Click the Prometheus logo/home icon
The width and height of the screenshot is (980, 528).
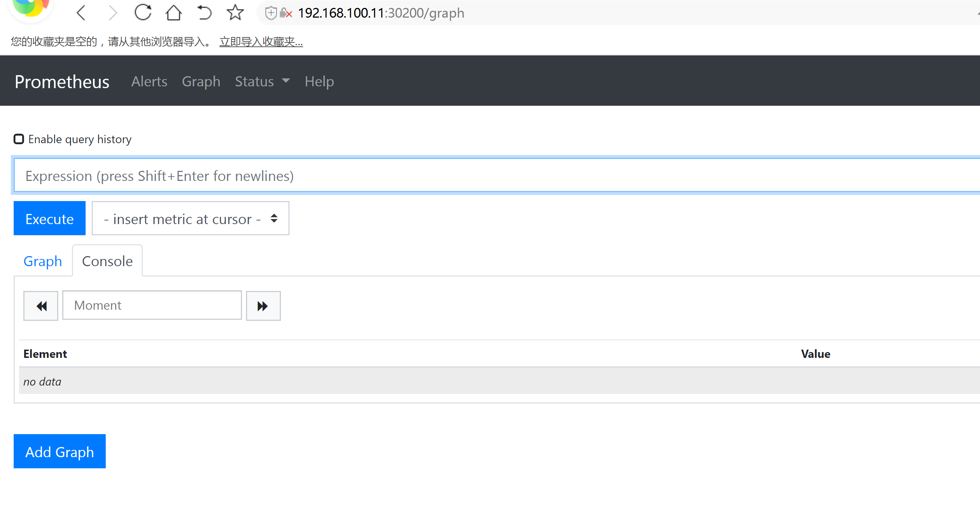[x=62, y=81]
